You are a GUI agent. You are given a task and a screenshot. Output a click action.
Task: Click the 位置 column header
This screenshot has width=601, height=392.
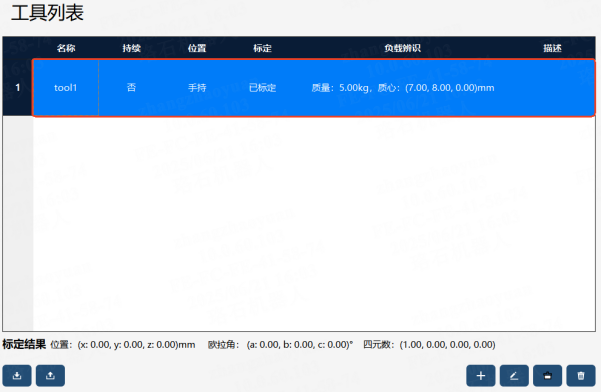pos(197,48)
